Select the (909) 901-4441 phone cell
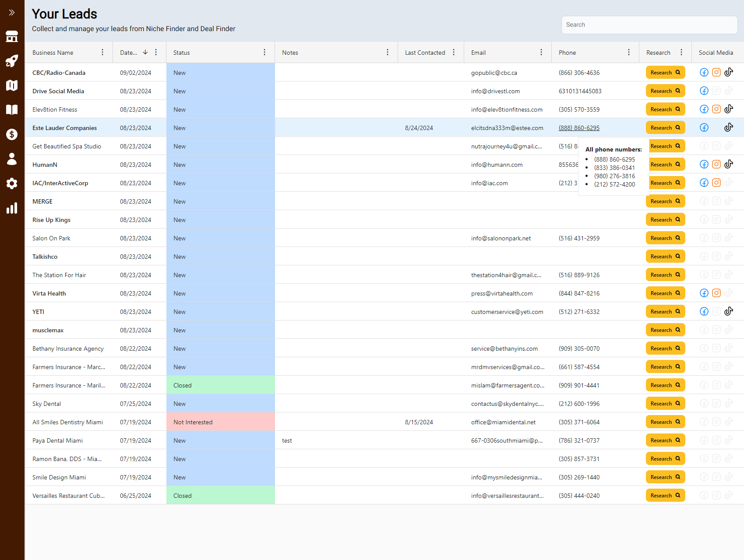The image size is (744, 560). (x=579, y=385)
